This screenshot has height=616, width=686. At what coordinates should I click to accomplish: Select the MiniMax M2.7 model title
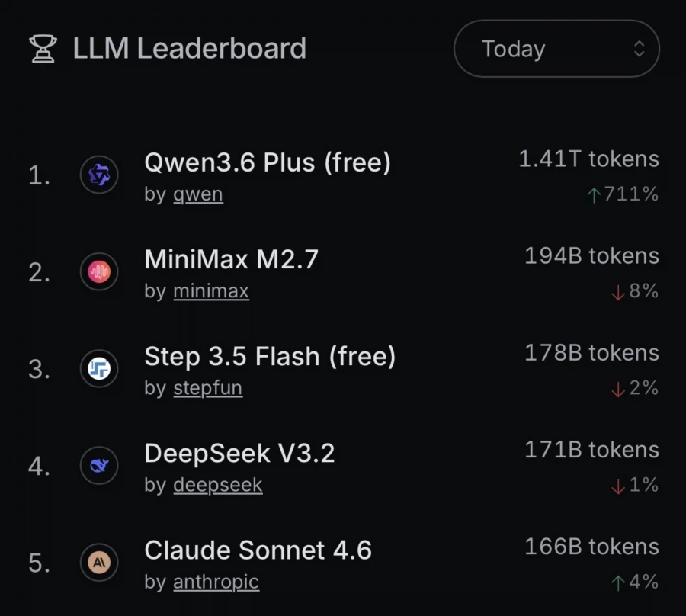(x=231, y=259)
